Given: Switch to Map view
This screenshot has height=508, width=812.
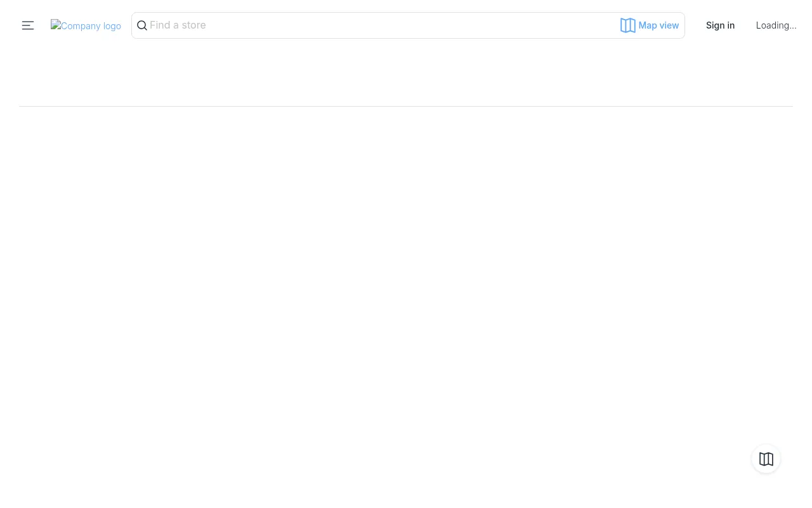Looking at the screenshot, I should click(650, 25).
